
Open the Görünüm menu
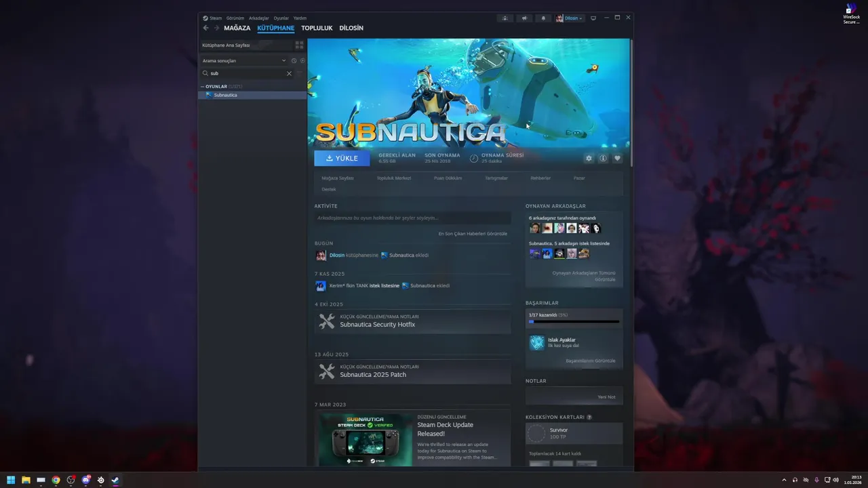tap(235, 18)
